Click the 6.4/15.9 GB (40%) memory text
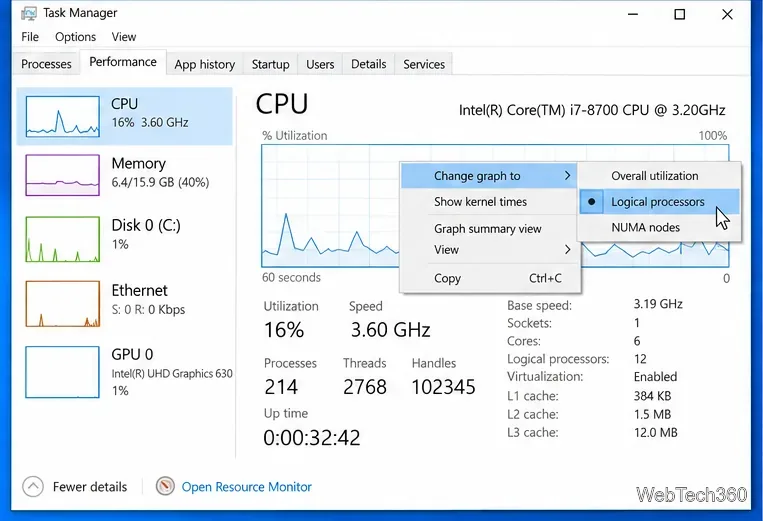Viewport: 763px width, 521px height. (160, 182)
